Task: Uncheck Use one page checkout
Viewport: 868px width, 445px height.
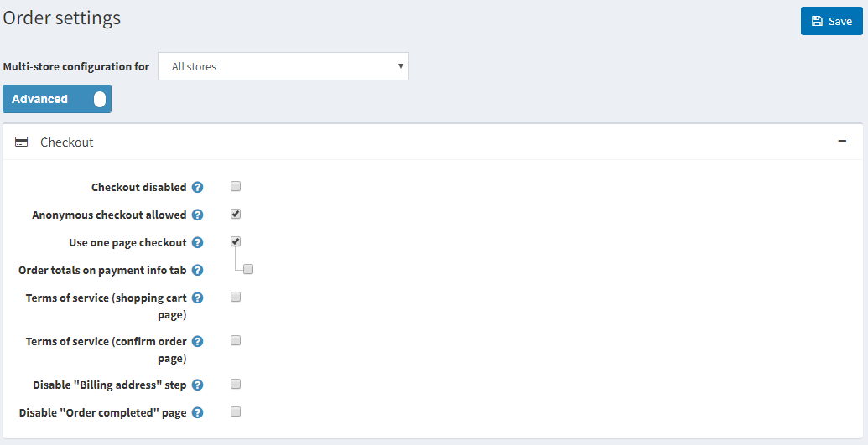Action: click(x=236, y=241)
